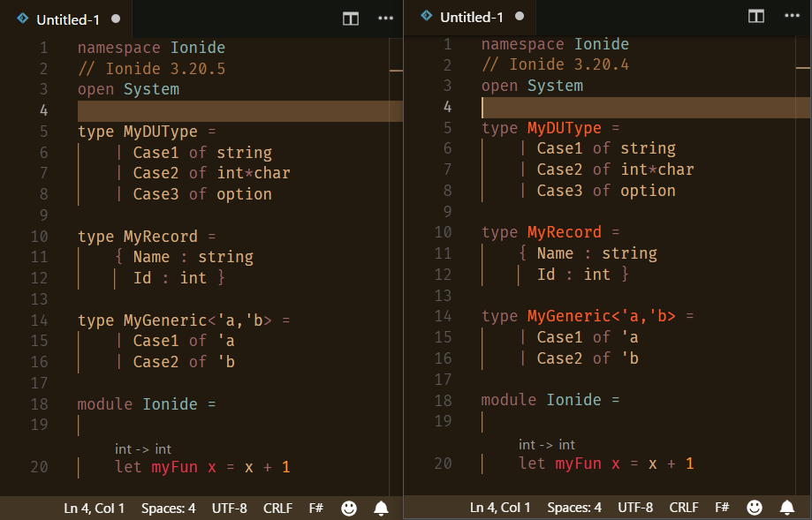Image resolution: width=812 pixels, height=520 pixels.
Task: Click orange MyRecord in right editor
Action: [x=565, y=232]
